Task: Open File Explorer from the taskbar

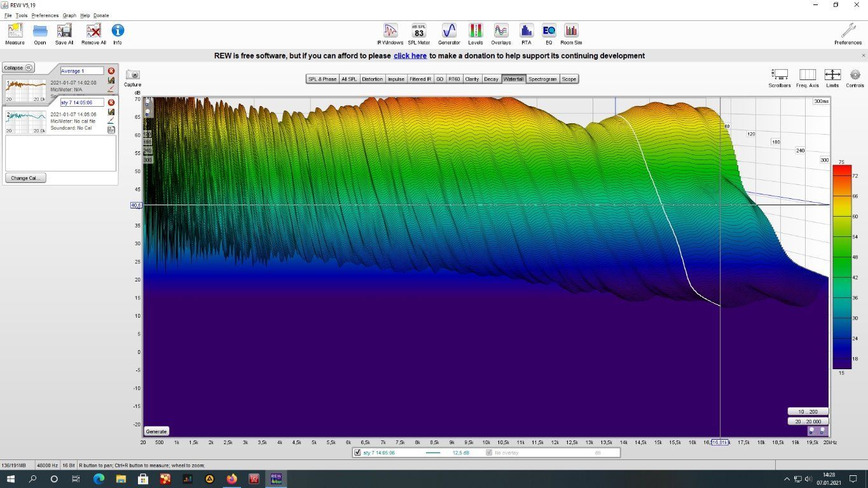Action: (x=121, y=478)
